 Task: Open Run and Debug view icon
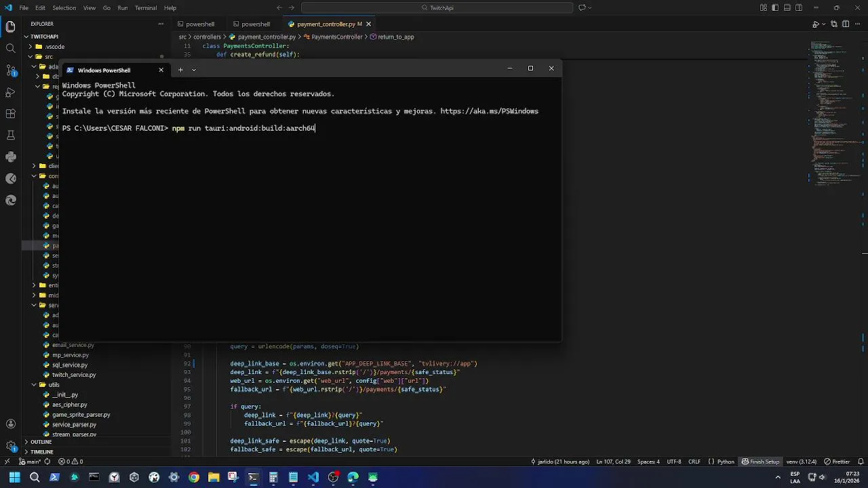tap(10, 91)
